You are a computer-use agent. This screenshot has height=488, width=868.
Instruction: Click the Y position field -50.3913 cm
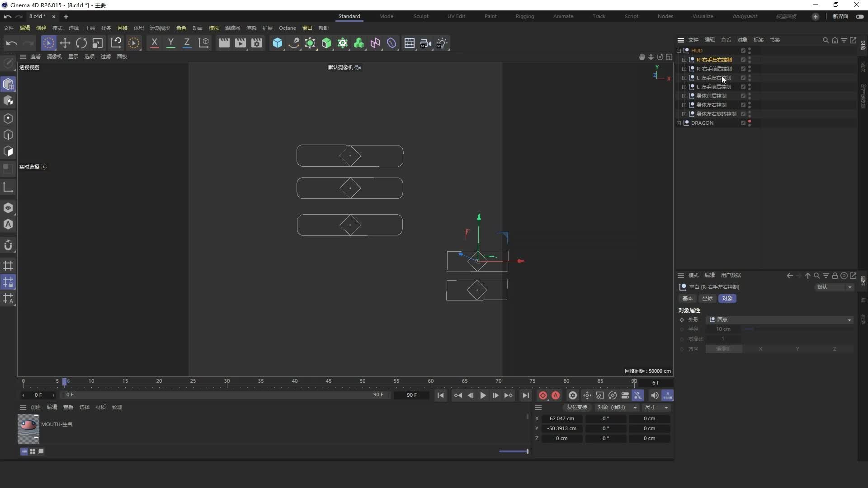coord(562,429)
